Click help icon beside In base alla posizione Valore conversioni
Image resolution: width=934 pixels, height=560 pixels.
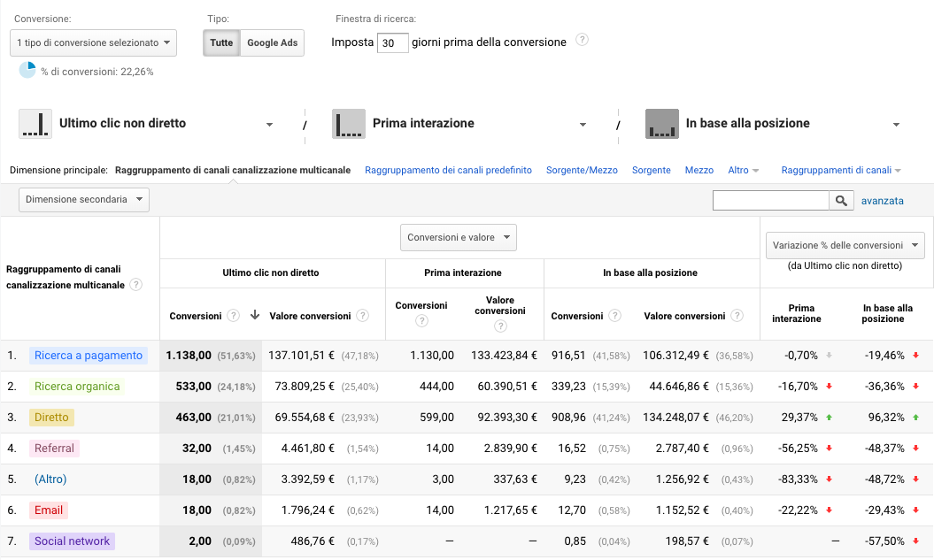737,316
